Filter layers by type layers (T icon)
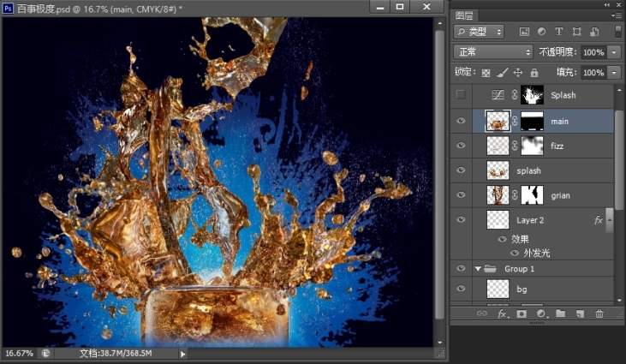 559,32
